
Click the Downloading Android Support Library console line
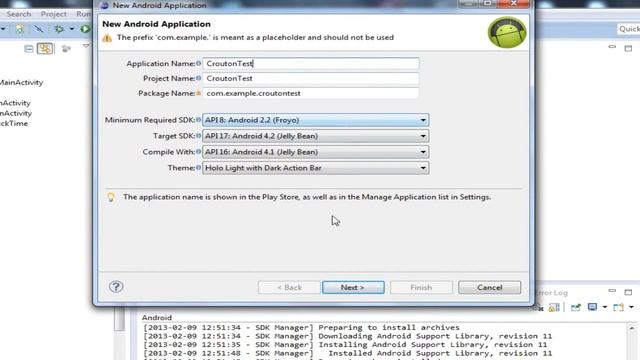point(347,336)
